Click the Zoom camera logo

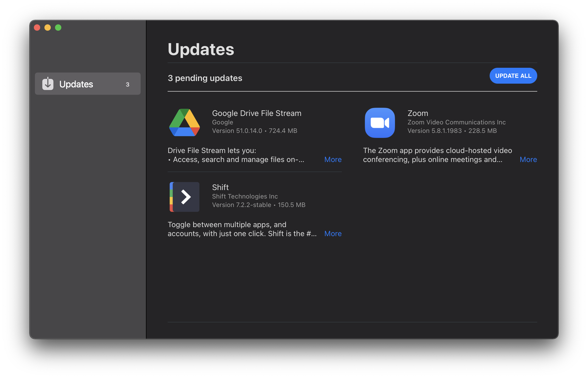click(380, 123)
